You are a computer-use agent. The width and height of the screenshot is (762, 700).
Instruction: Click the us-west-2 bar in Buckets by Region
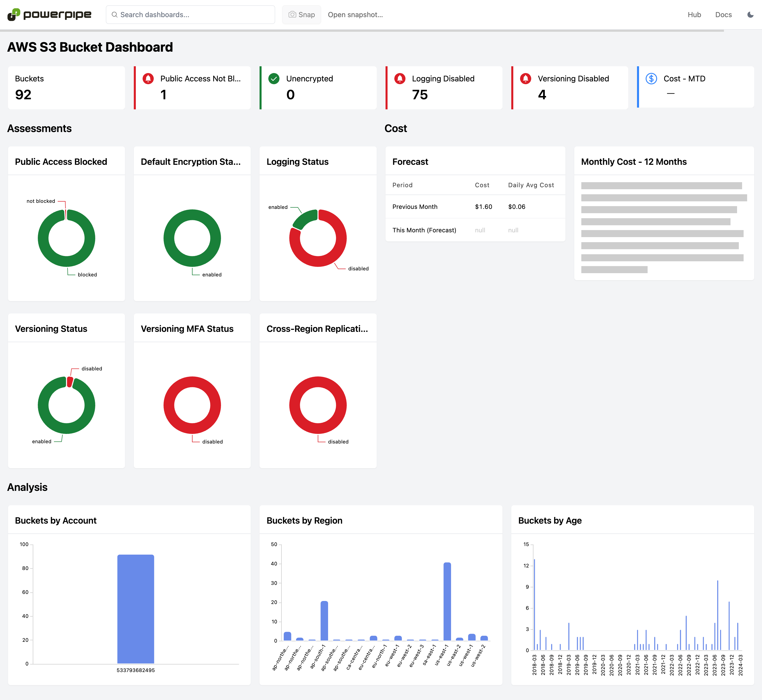coord(484,638)
